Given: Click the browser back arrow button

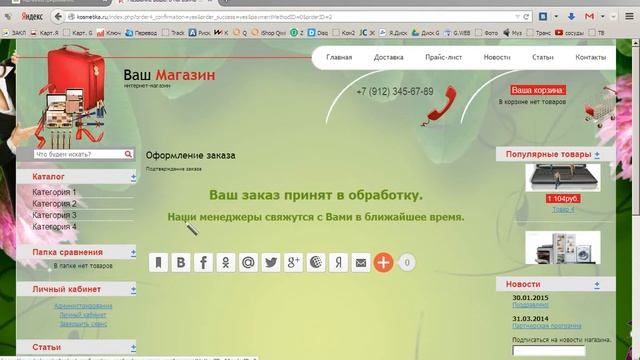Looking at the screenshot, I should click(x=58, y=17).
